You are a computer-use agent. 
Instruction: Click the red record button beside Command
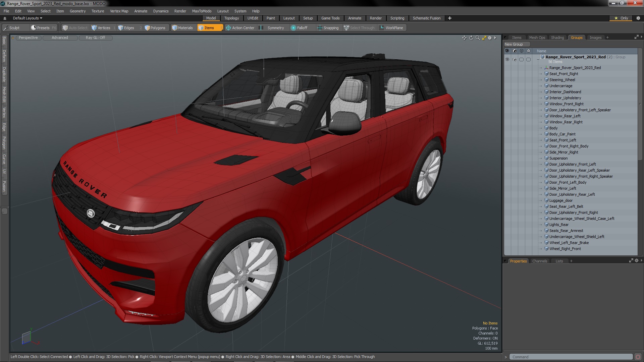pyautogui.click(x=638, y=357)
